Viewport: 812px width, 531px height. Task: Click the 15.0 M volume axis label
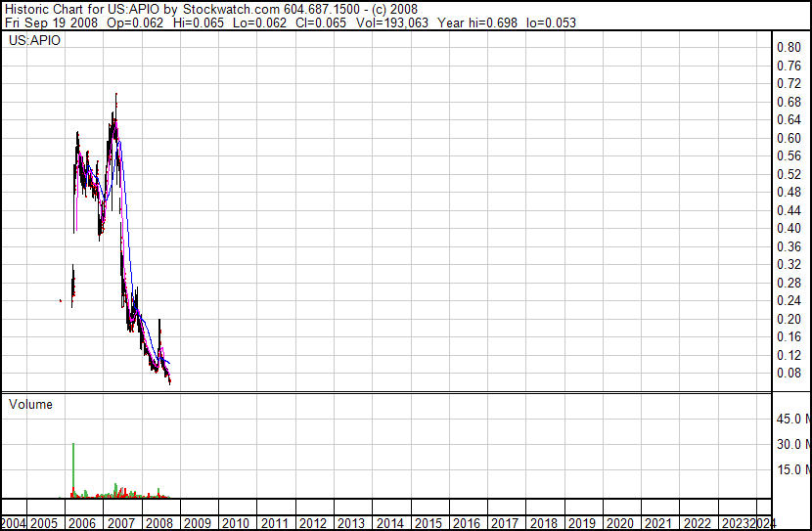[x=793, y=469]
